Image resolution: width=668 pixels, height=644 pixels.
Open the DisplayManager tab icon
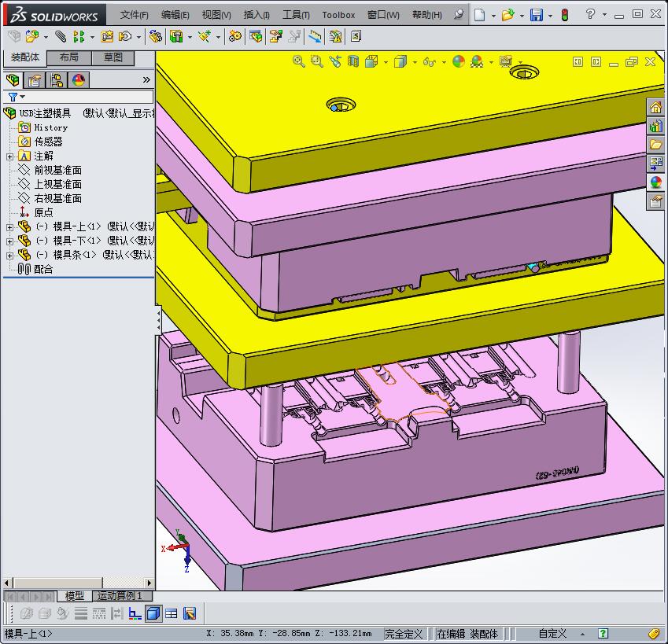coord(79,80)
